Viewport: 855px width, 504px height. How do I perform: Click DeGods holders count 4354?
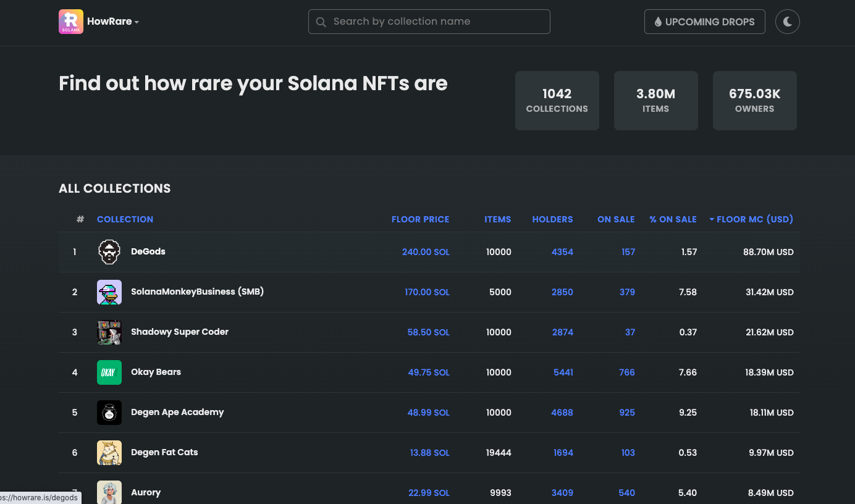tap(562, 252)
